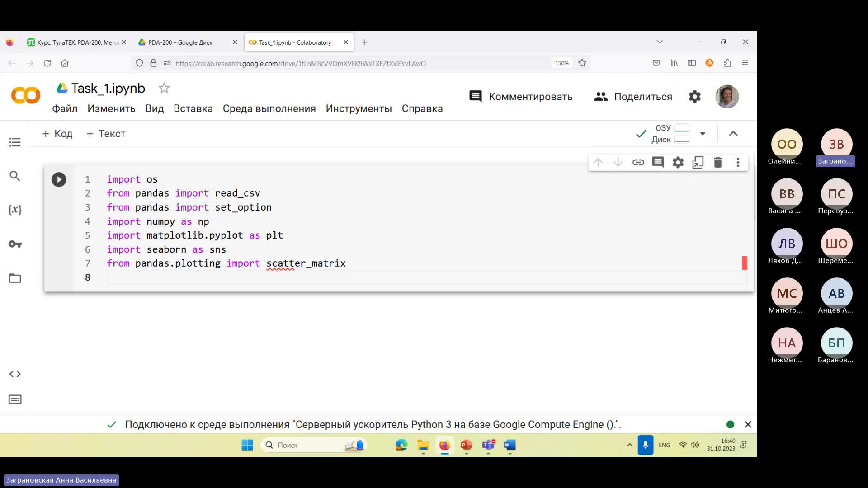
Task: Click the Комментировать button
Action: [521, 97]
